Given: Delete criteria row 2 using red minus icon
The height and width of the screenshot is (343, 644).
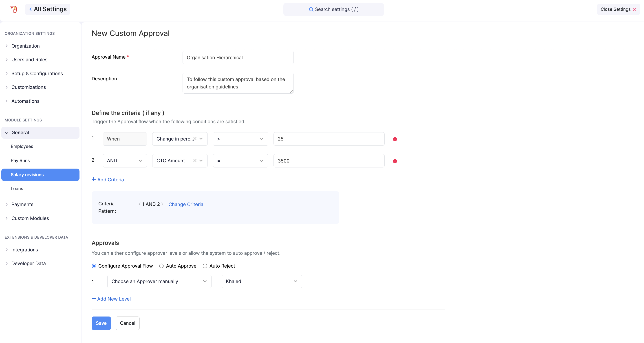Looking at the screenshot, I should pyautogui.click(x=395, y=161).
